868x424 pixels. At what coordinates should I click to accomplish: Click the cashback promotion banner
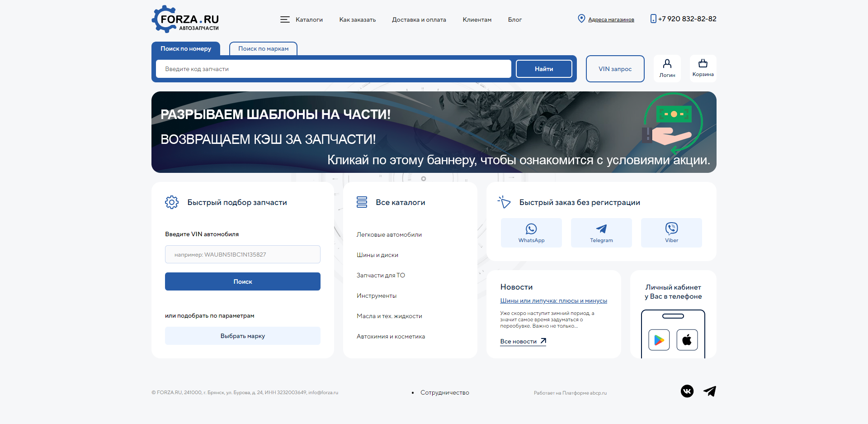[x=434, y=132]
